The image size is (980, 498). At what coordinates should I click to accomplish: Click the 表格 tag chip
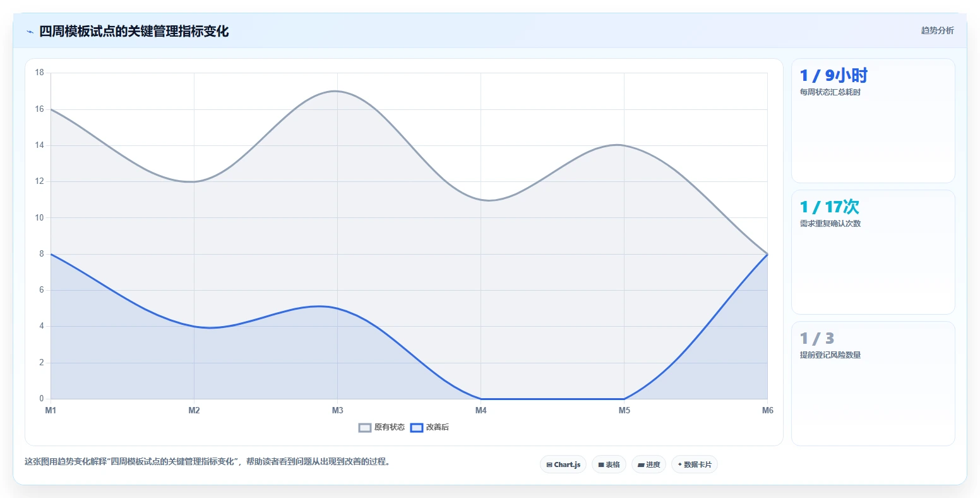(x=609, y=465)
